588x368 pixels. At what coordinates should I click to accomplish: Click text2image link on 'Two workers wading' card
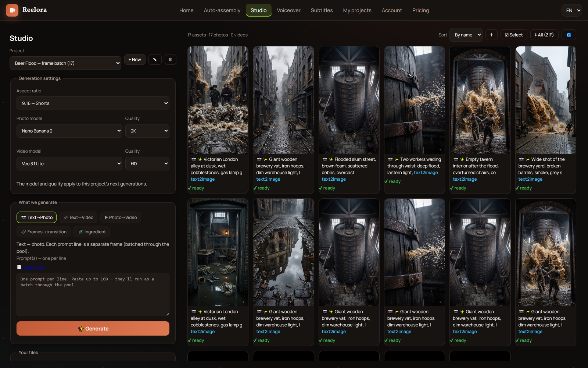(426, 173)
